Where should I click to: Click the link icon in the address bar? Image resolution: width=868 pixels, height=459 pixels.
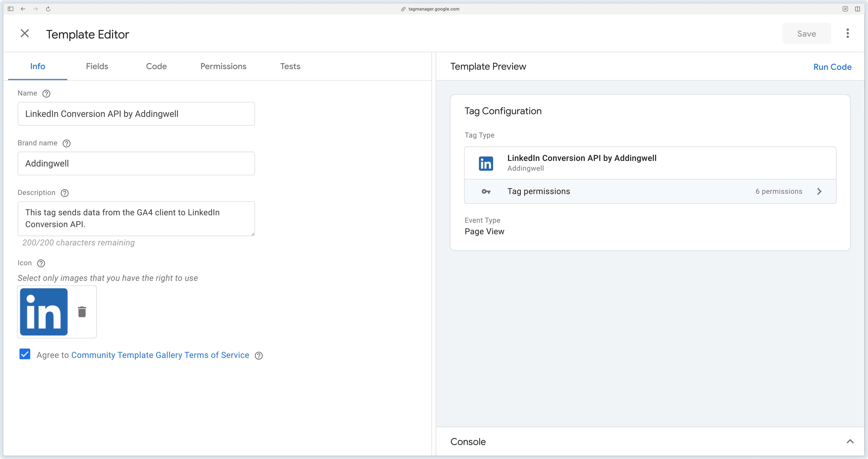point(403,9)
